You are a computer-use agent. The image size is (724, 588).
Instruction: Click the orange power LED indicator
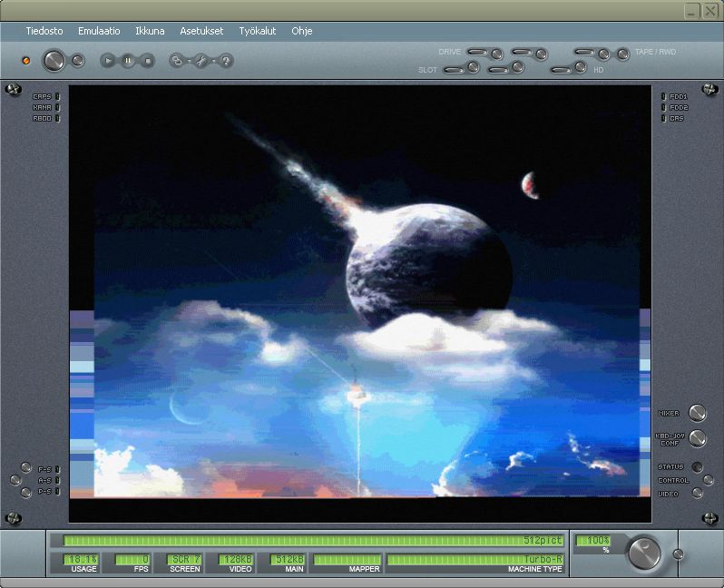point(26,61)
